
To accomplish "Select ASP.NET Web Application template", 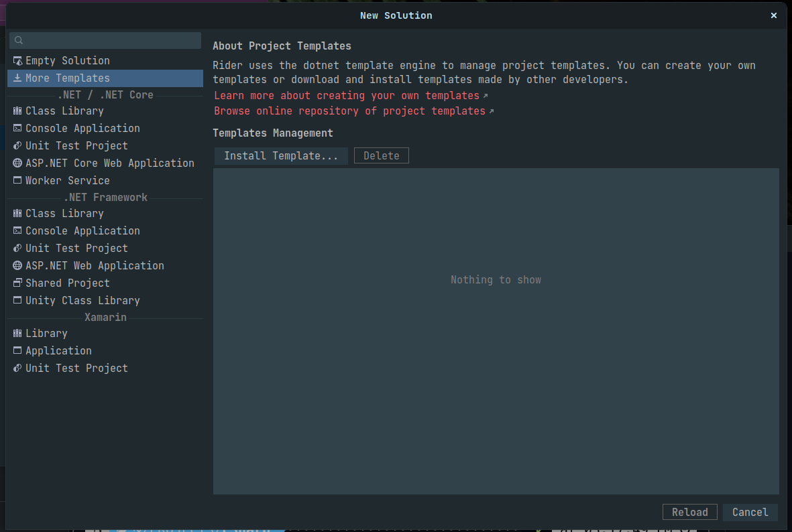I will pos(105,265).
